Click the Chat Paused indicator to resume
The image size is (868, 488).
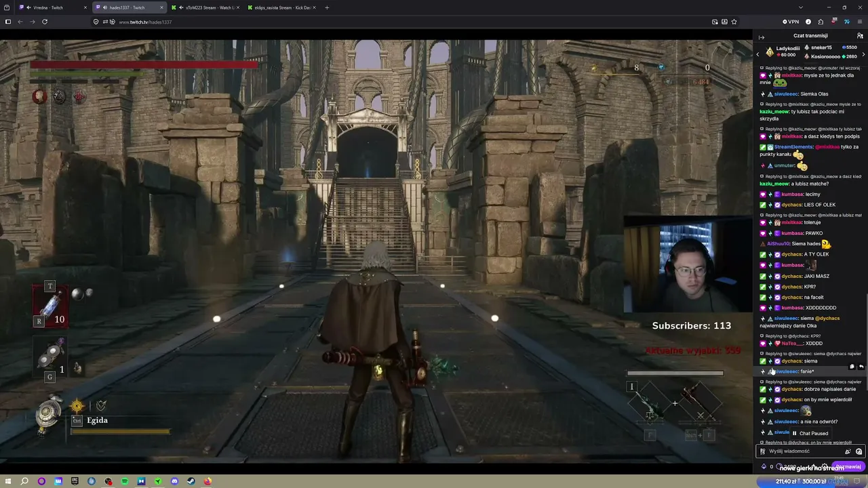810,433
